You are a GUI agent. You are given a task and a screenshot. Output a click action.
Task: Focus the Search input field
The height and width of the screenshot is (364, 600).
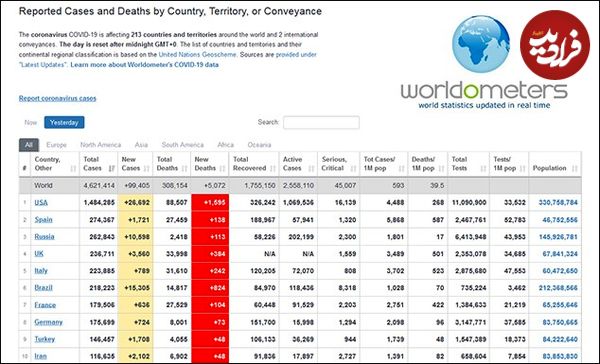(x=321, y=122)
